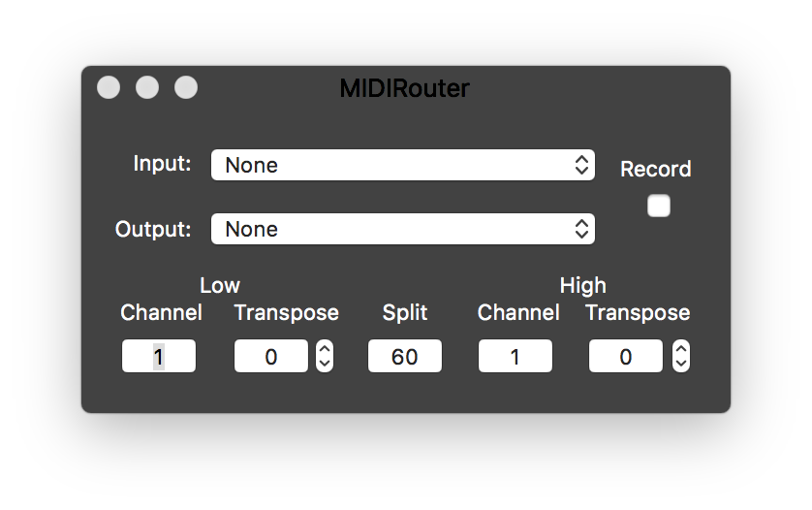
Task: Click the Low Transpose value field
Action: pos(271,356)
